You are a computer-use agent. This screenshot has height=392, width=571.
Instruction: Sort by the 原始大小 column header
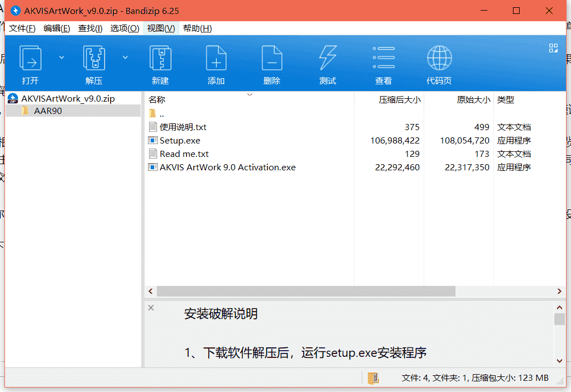[473, 99]
